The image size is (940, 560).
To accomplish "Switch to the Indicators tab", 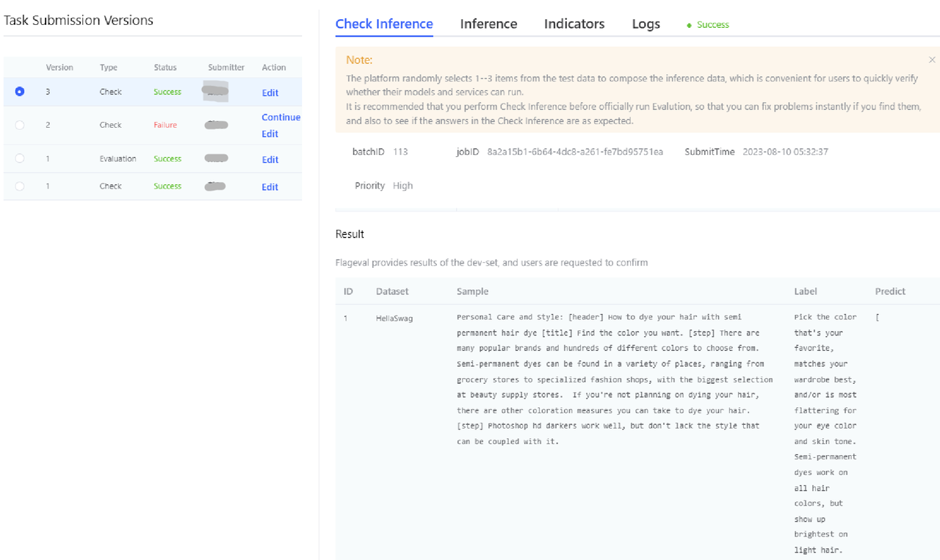I will point(574,24).
